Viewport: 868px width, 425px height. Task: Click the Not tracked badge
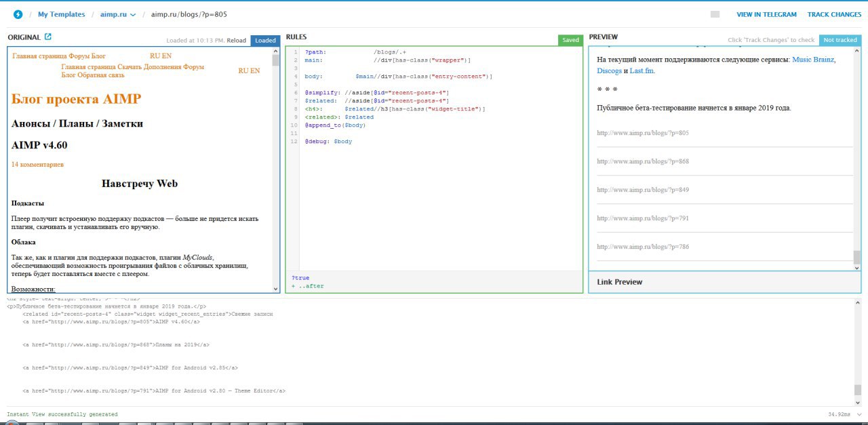(840, 40)
